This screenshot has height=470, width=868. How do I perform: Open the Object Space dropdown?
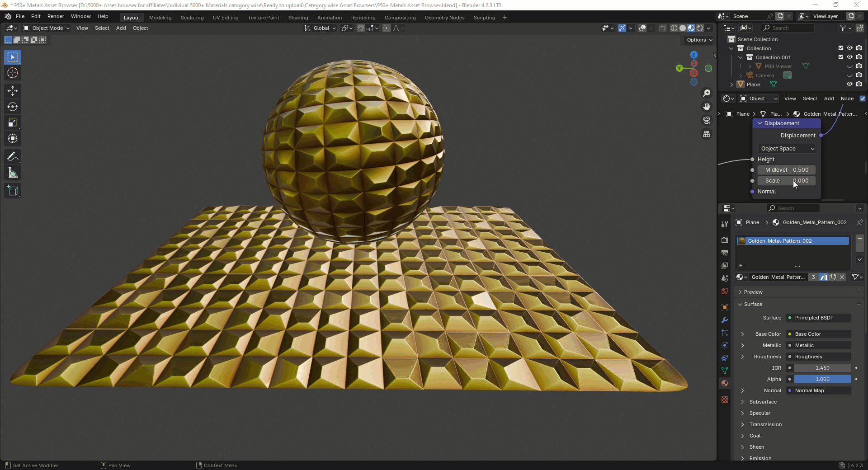point(787,149)
